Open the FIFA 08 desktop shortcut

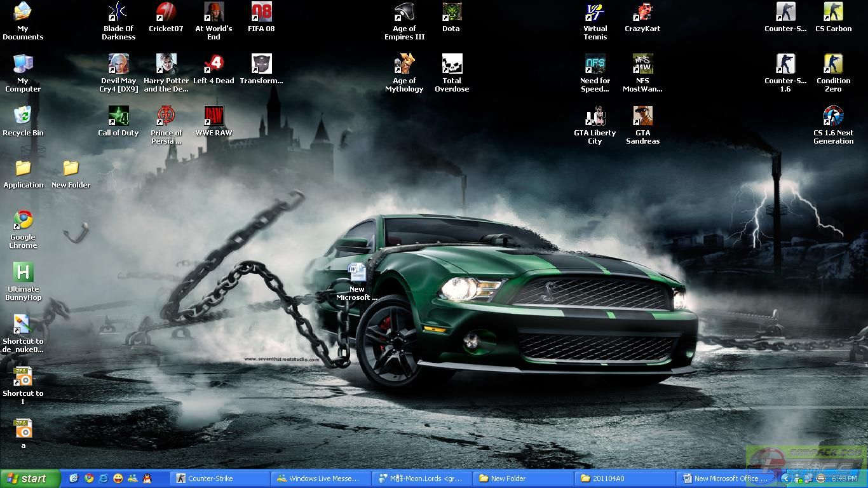[261, 13]
